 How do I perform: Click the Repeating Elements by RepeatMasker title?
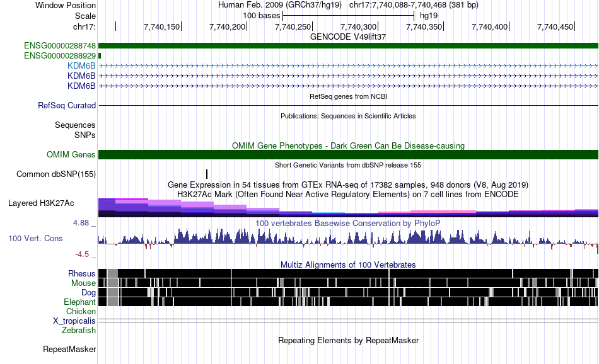click(348, 340)
